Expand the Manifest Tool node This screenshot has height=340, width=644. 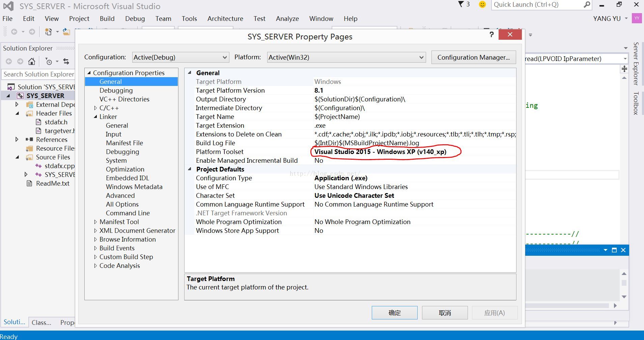[x=95, y=222]
